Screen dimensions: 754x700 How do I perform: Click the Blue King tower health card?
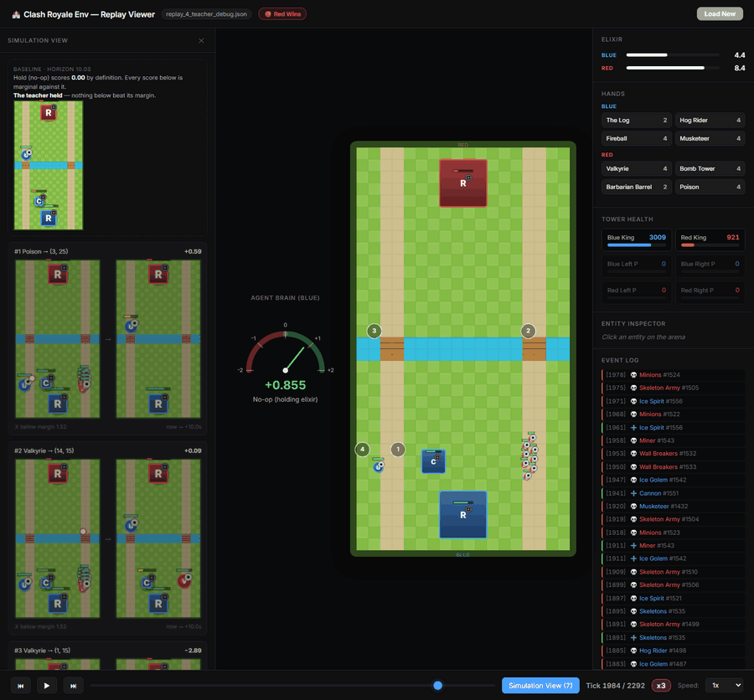click(x=637, y=240)
